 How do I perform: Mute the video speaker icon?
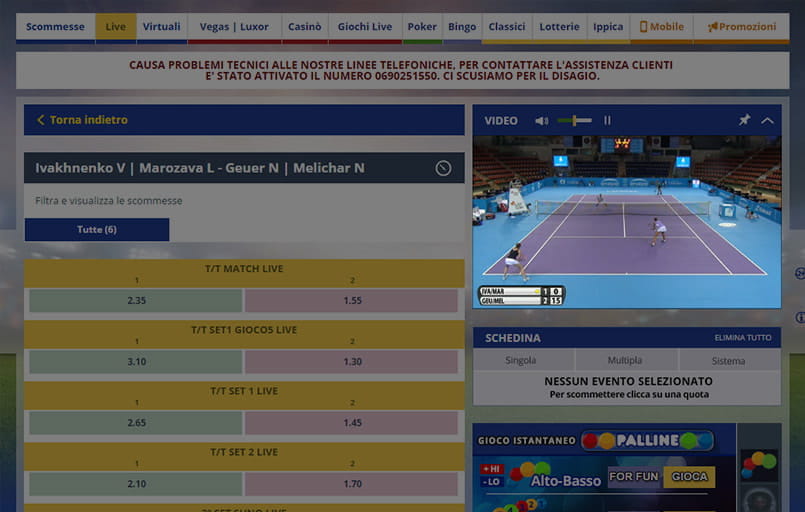coord(541,121)
